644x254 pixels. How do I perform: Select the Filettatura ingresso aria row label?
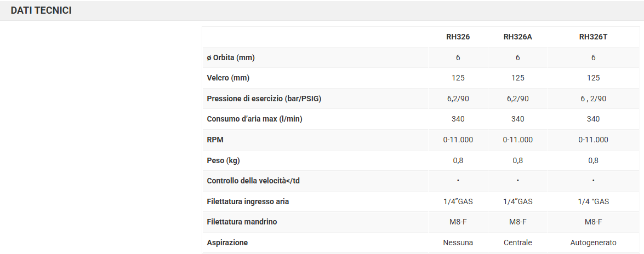coord(248,201)
